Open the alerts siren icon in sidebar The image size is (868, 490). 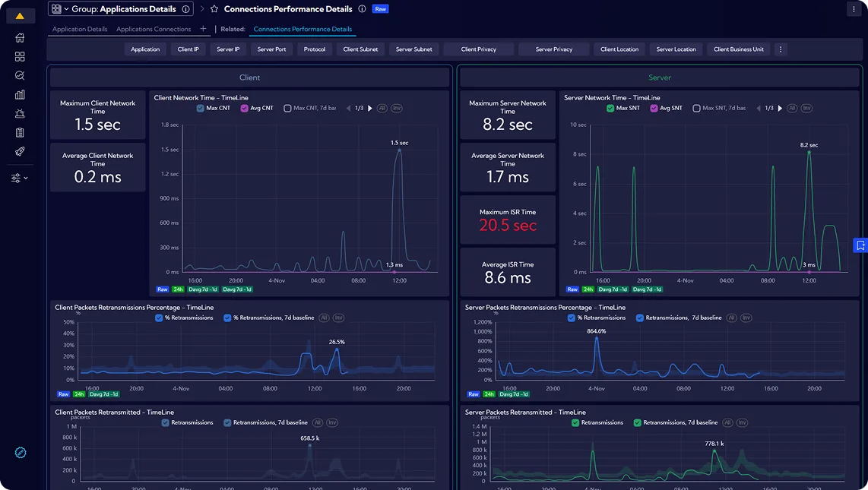tap(20, 114)
